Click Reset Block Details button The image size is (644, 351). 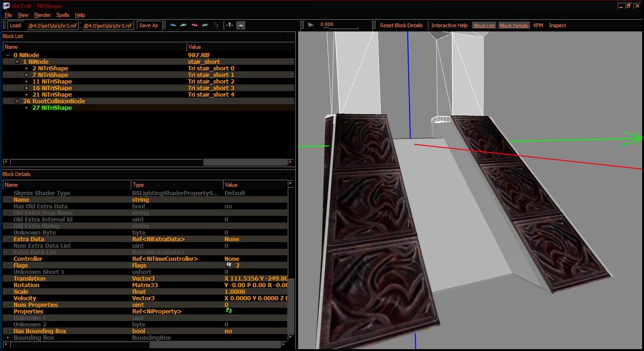point(401,25)
